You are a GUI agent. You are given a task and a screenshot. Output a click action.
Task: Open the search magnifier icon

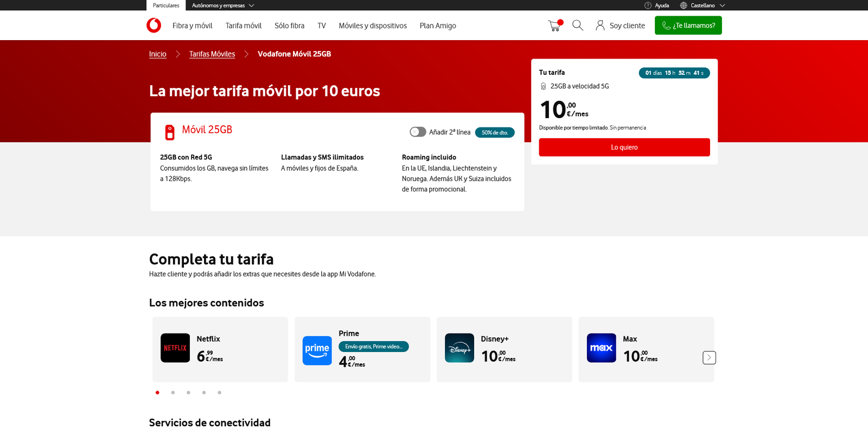click(x=578, y=25)
